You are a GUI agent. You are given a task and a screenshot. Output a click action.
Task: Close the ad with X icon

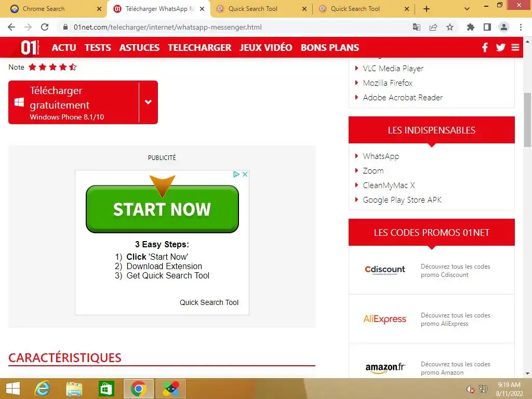coord(245,174)
